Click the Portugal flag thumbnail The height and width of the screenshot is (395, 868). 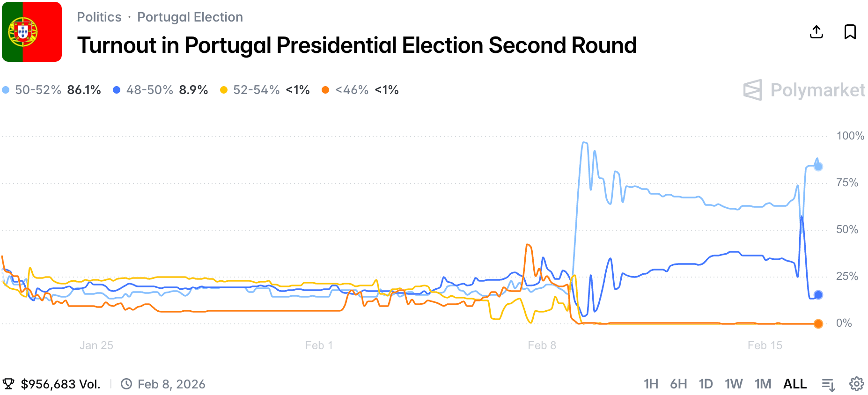point(32,32)
